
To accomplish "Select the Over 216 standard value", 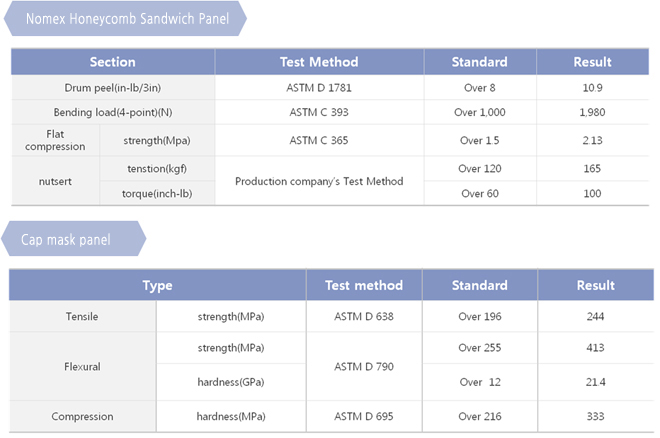I will [480, 416].
